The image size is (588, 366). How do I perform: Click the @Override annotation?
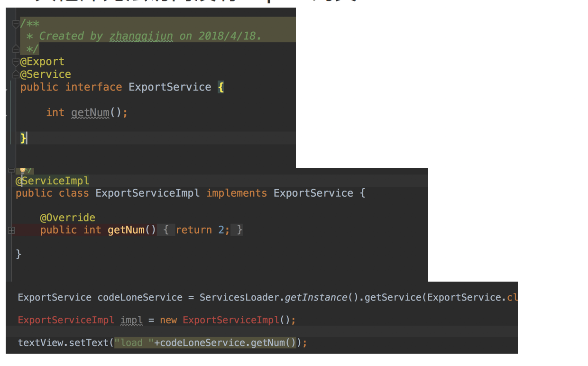[x=68, y=218]
